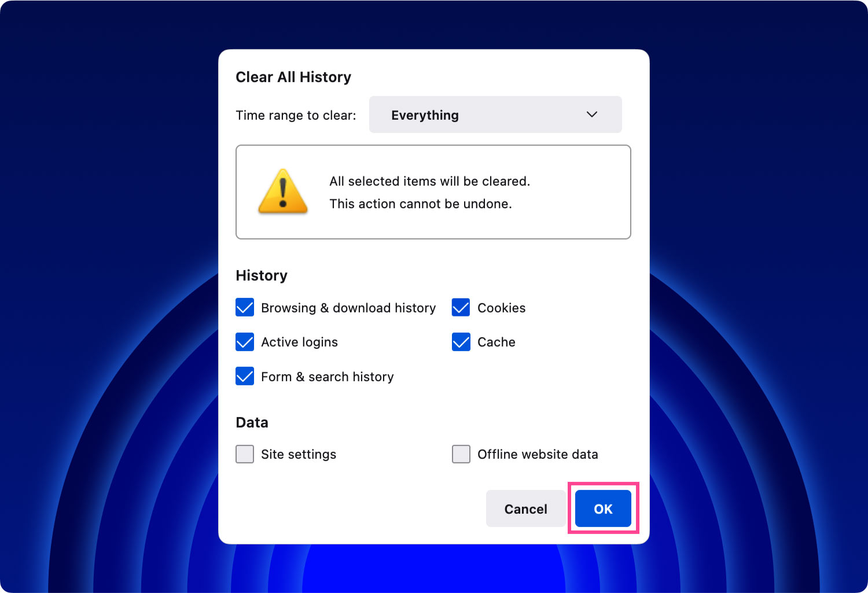Untick the Cache checkbox
The height and width of the screenshot is (593, 868).
point(461,342)
